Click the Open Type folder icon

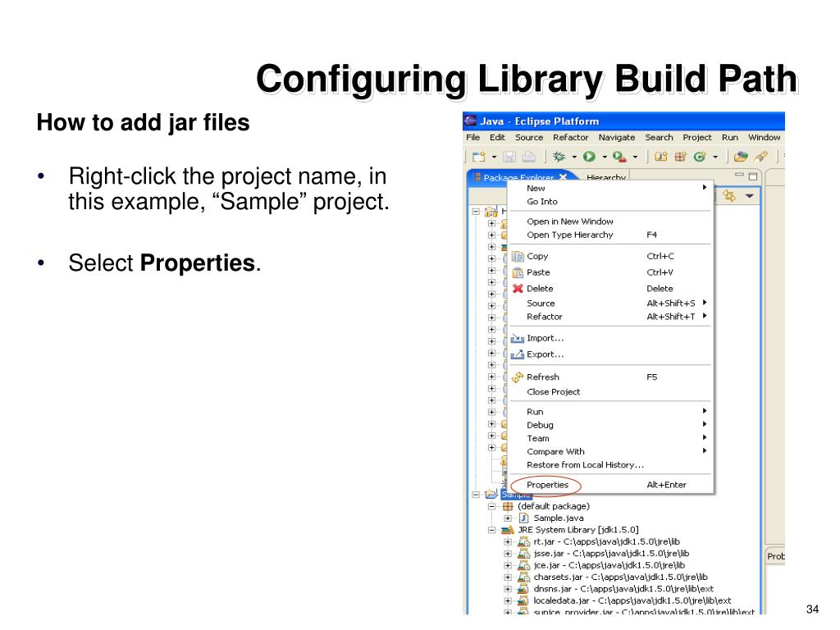pyautogui.click(x=741, y=157)
